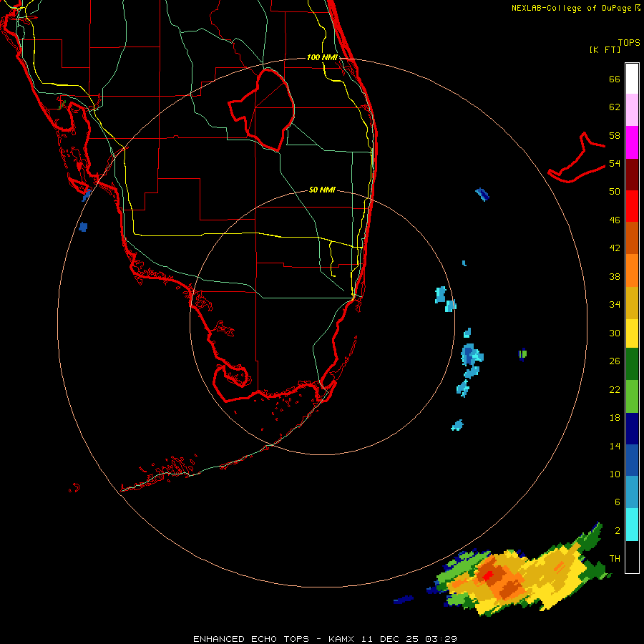Pick the bright red legend swatch
Screen dimensions: 644x644
click(632, 206)
